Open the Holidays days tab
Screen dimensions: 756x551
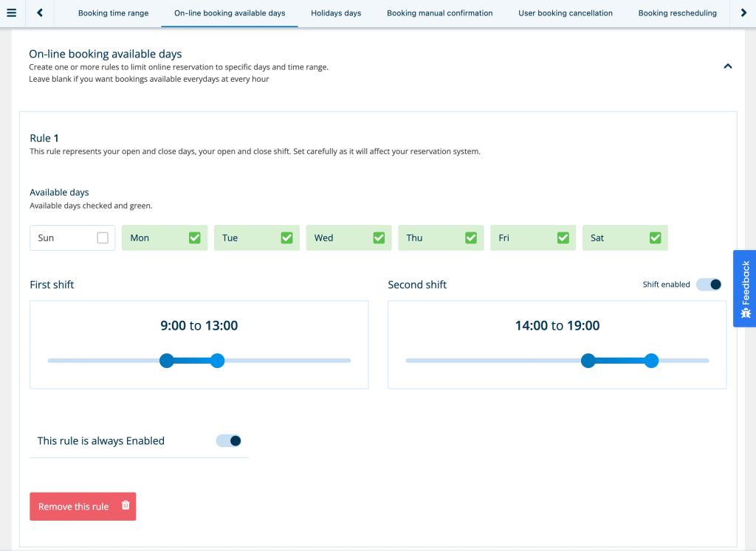pyautogui.click(x=336, y=13)
